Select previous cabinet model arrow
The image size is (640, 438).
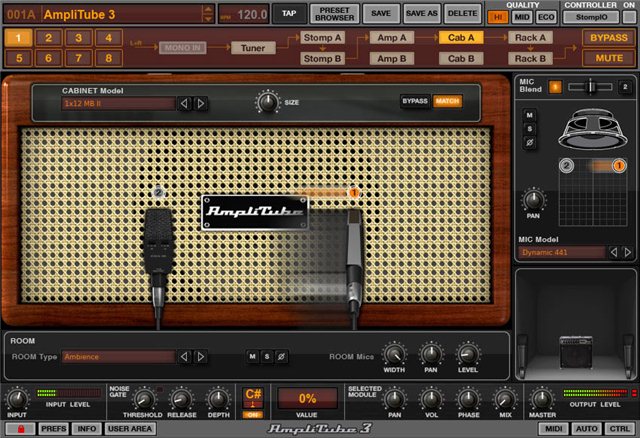coord(184,104)
